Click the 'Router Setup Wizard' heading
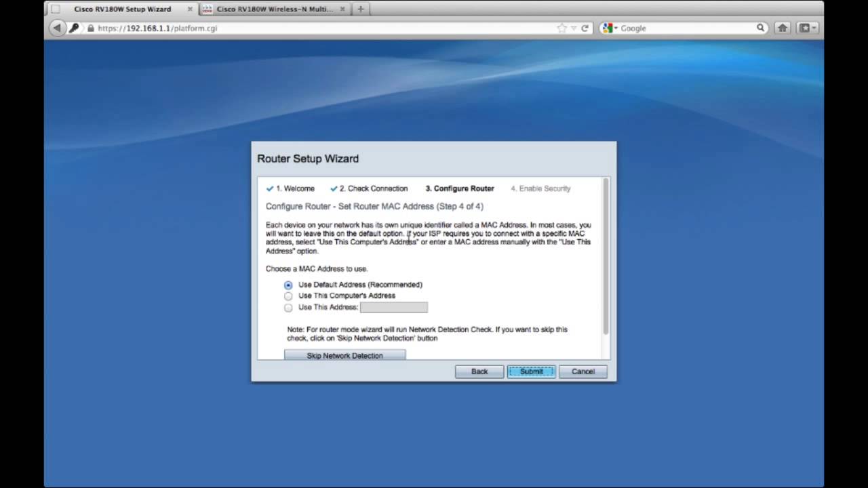The height and width of the screenshot is (488, 868). [x=308, y=159]
